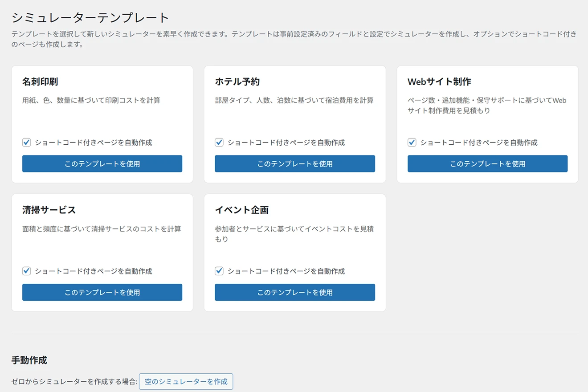588x392 pixels.
Task: Click the 手動作成 section heading
Action: click(x=29, y=360)
